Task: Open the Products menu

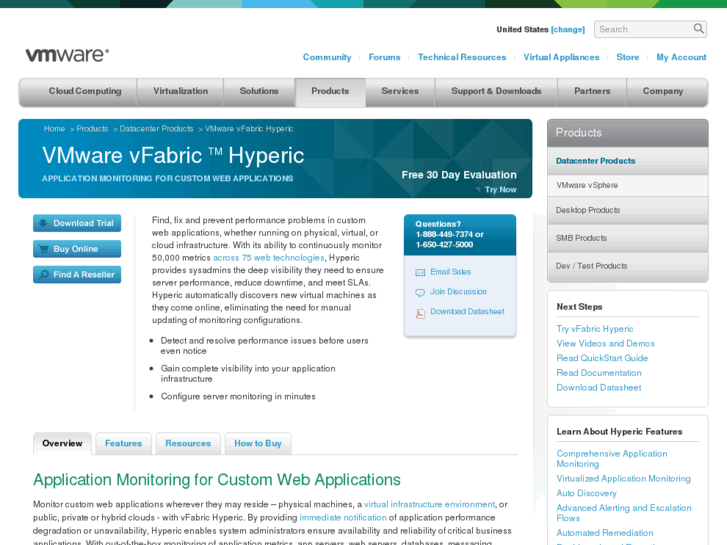Action: coord(330,91)
